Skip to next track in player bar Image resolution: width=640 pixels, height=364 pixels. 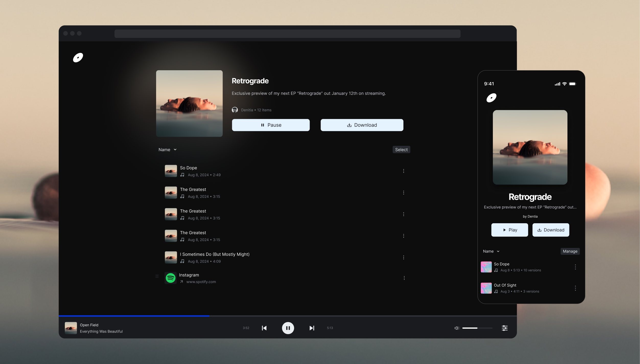(312, 328)
